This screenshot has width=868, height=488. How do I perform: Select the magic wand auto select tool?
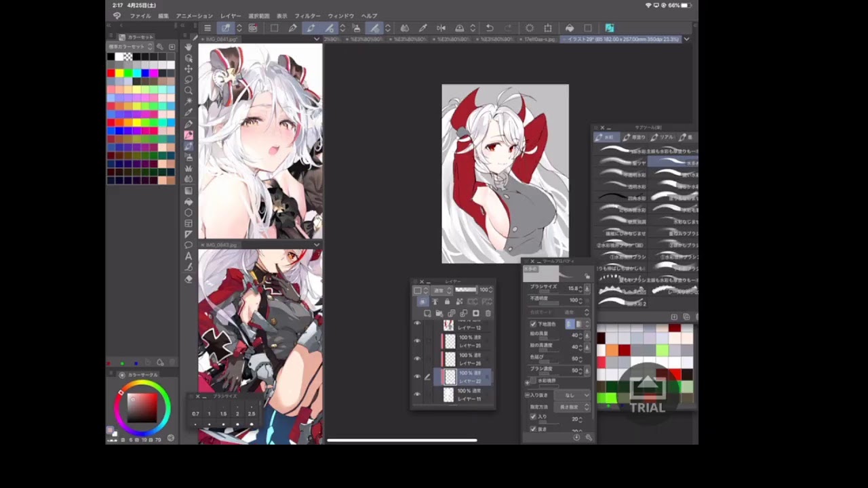pos(189,102)
